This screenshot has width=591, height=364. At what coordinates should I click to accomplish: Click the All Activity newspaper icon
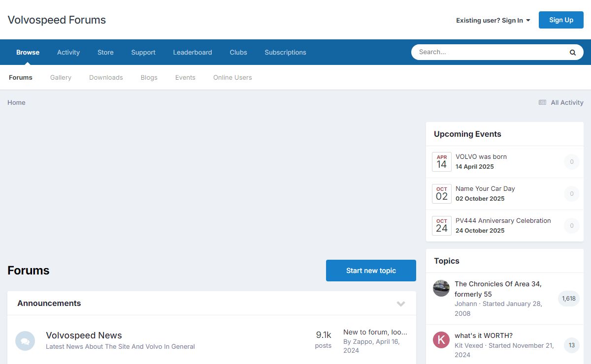point(542,102)
